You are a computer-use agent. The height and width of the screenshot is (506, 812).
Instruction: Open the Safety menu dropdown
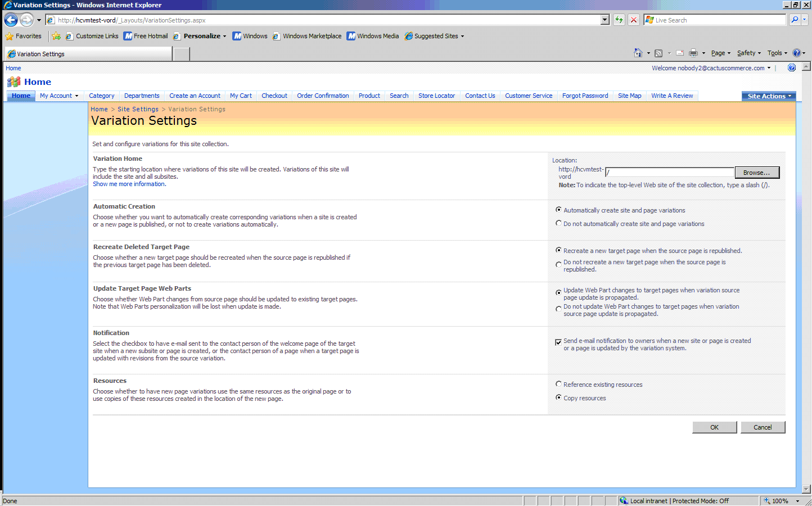coord(749,53)
